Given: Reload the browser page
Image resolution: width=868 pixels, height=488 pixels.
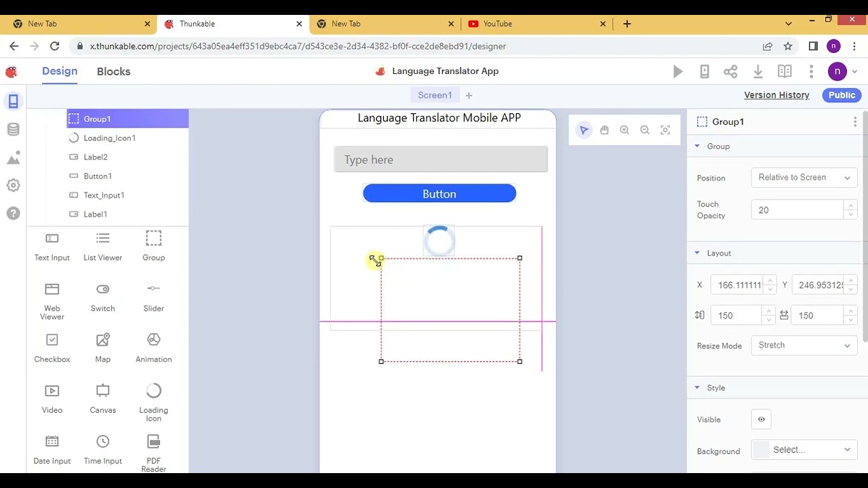Looking at the screenshot, I should 55,46.
